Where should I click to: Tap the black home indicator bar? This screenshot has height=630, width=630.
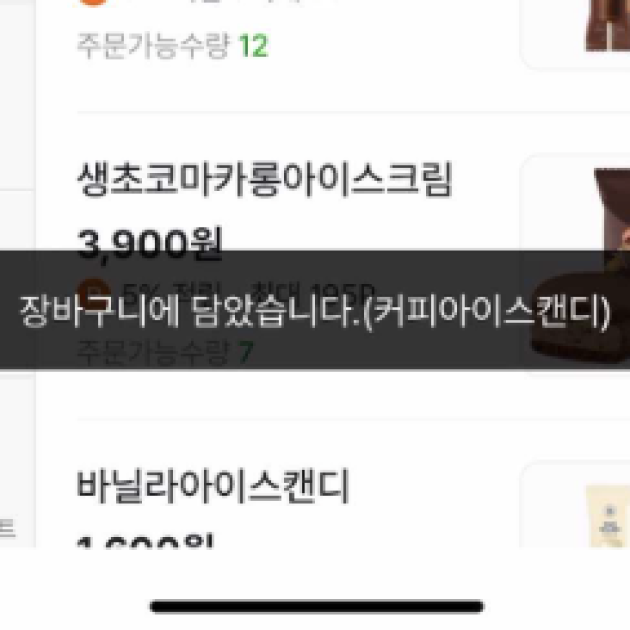[x=317, y=606]
